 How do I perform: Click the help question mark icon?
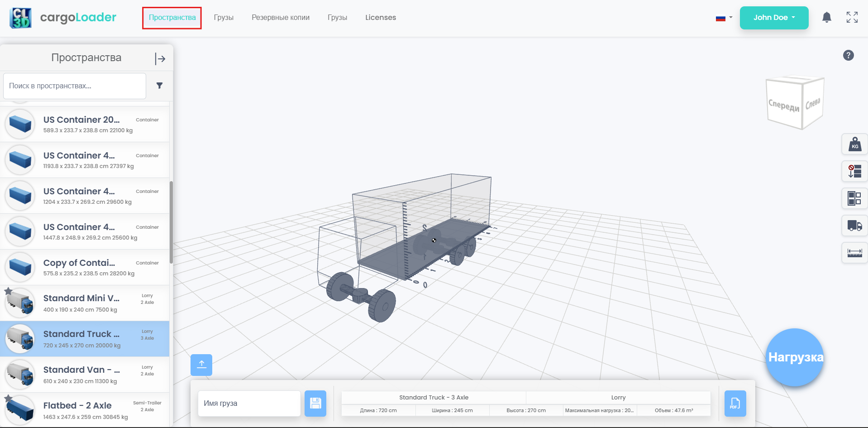point(848,55)
